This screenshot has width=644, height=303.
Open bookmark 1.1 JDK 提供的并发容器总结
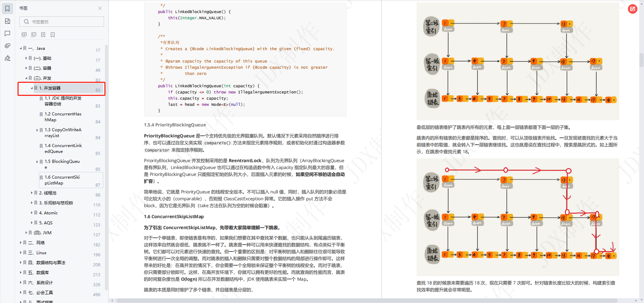63,101
